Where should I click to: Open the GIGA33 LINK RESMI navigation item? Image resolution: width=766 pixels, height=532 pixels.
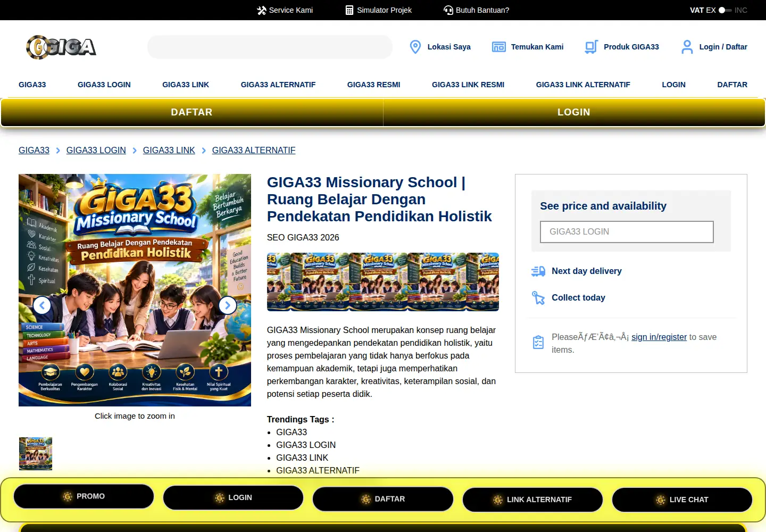point(468,85)
